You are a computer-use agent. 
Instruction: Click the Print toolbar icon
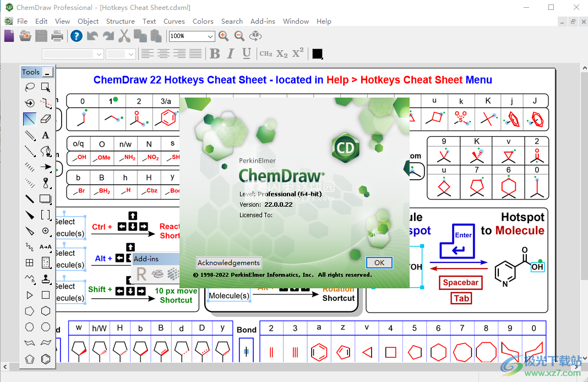coord(57,36)
